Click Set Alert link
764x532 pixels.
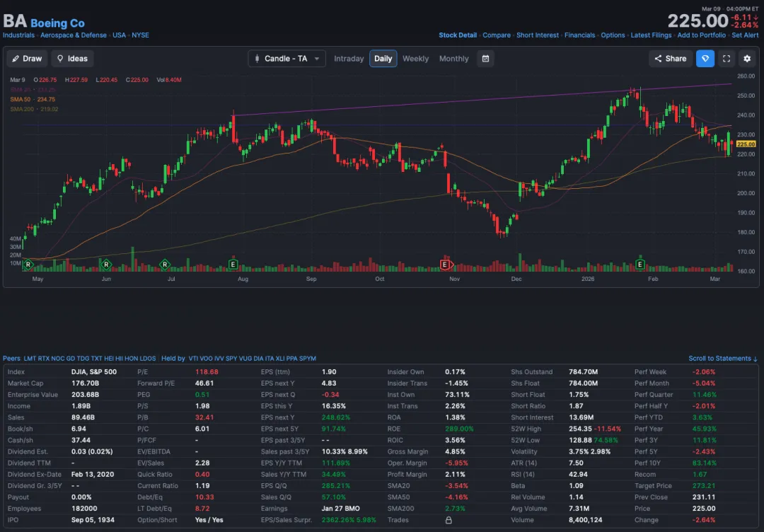point(745,35)
